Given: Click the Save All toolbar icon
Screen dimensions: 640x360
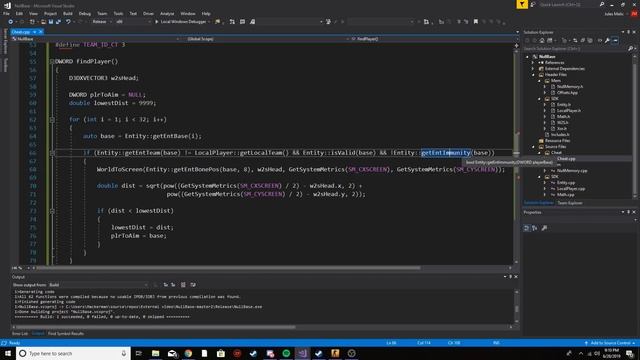Looking at the screenshot, I should pyautogui.click(x=58, y=22).
